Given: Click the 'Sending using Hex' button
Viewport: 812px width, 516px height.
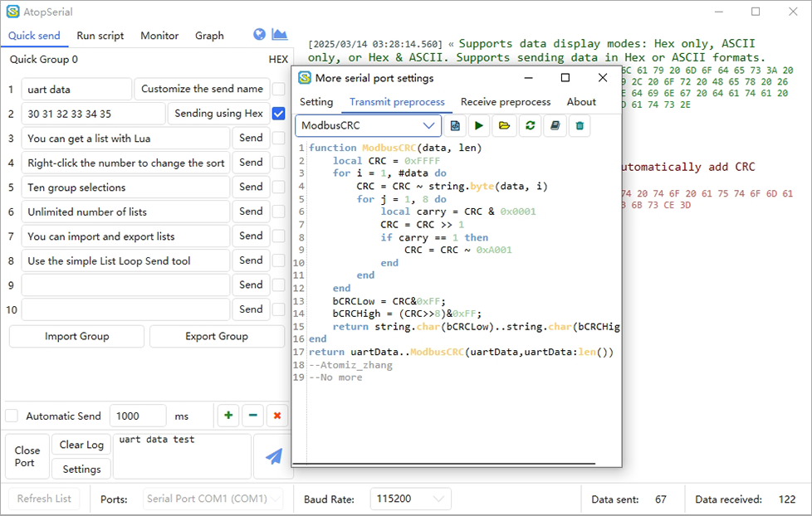Looking at the screenshot, I should 218,114.
